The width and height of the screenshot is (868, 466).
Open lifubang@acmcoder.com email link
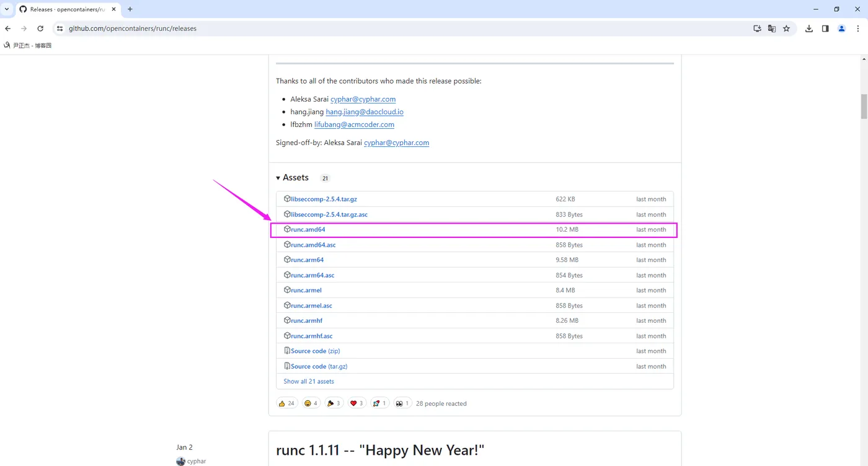click(354, 125)
